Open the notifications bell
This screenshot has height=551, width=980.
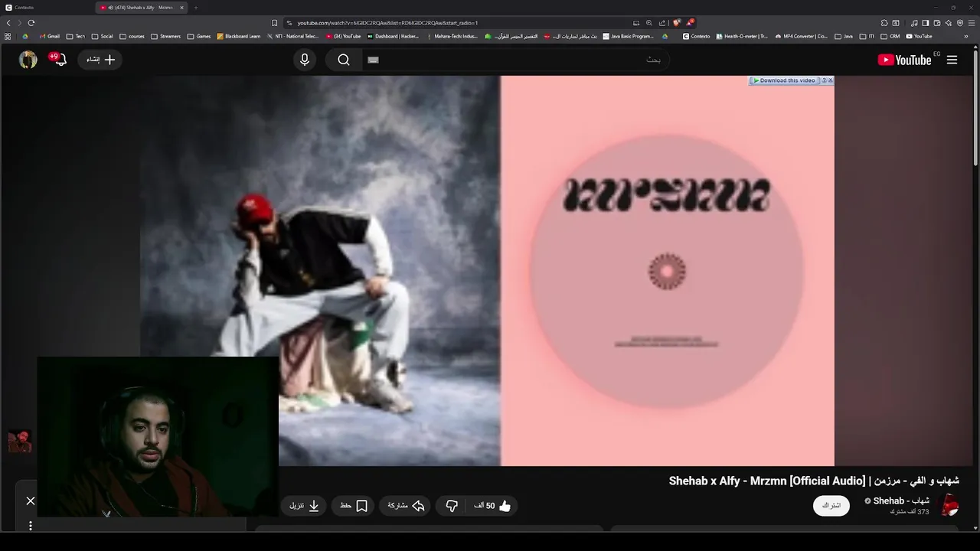(x=60, y=60)
